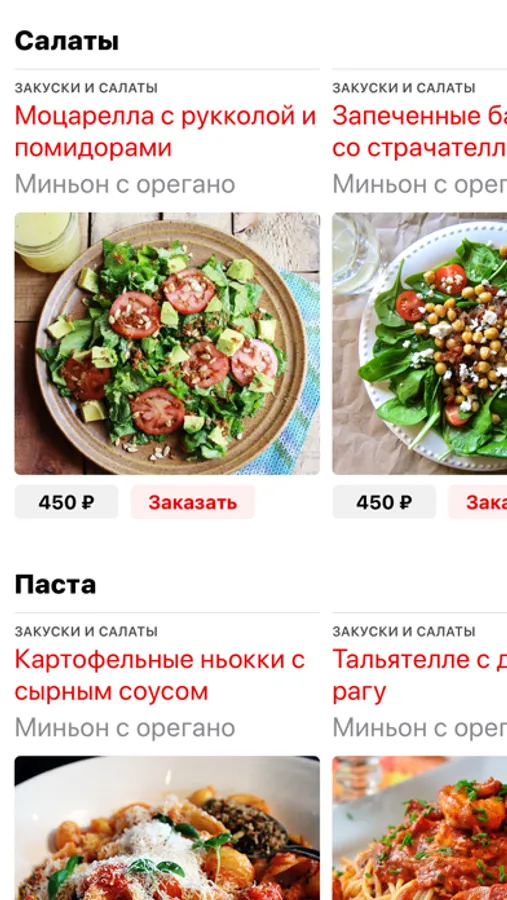The image size is (507, 900).
Task: Open the mozzarella salad photo with tomatoes
Action: (x=167, y=343)
